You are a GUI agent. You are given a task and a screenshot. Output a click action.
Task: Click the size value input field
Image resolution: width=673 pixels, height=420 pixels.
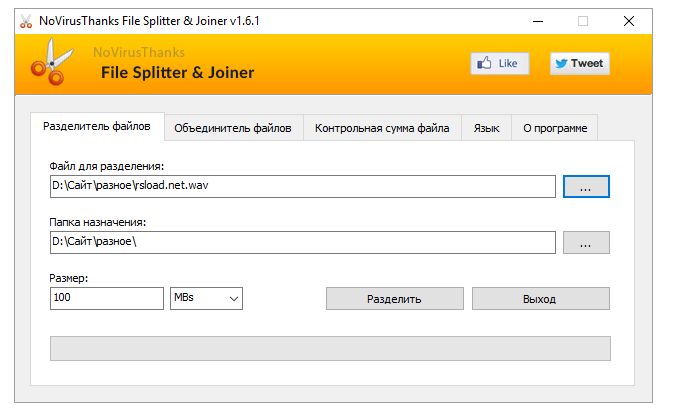click(106, 298)
